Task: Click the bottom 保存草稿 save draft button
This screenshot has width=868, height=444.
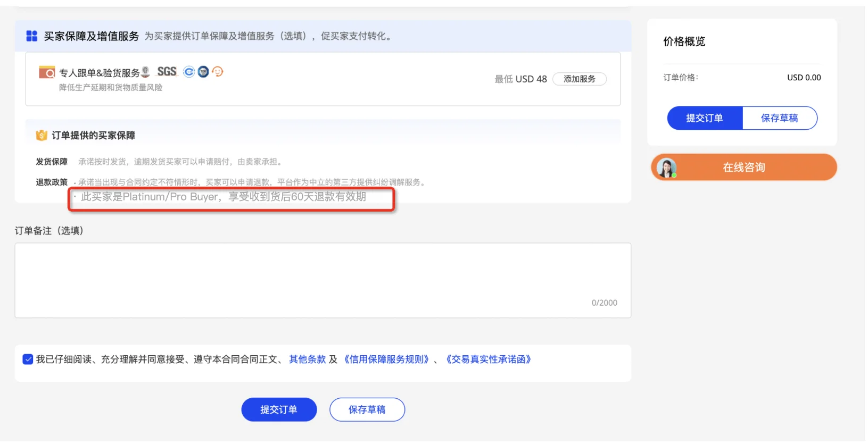Action: 367,410
